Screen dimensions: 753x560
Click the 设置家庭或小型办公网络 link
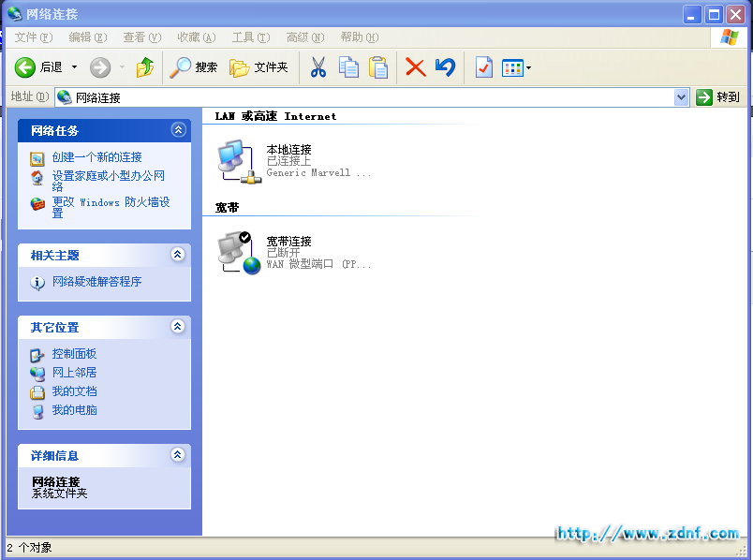point(109,181)
